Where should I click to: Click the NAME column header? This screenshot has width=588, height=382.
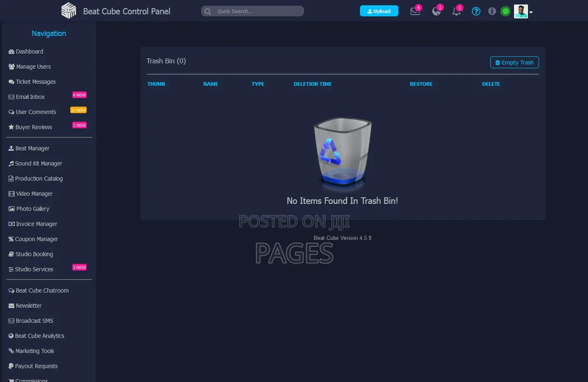[x=210, y=84]
